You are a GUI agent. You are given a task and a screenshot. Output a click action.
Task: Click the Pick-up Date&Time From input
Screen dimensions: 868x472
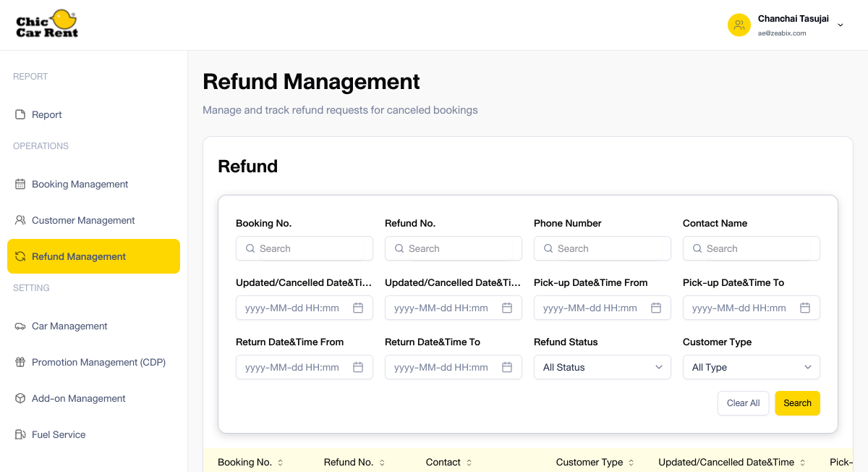603,308
